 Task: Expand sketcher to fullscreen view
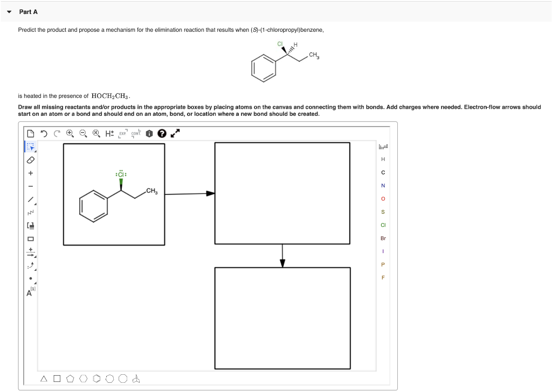[x=175, y=132]
